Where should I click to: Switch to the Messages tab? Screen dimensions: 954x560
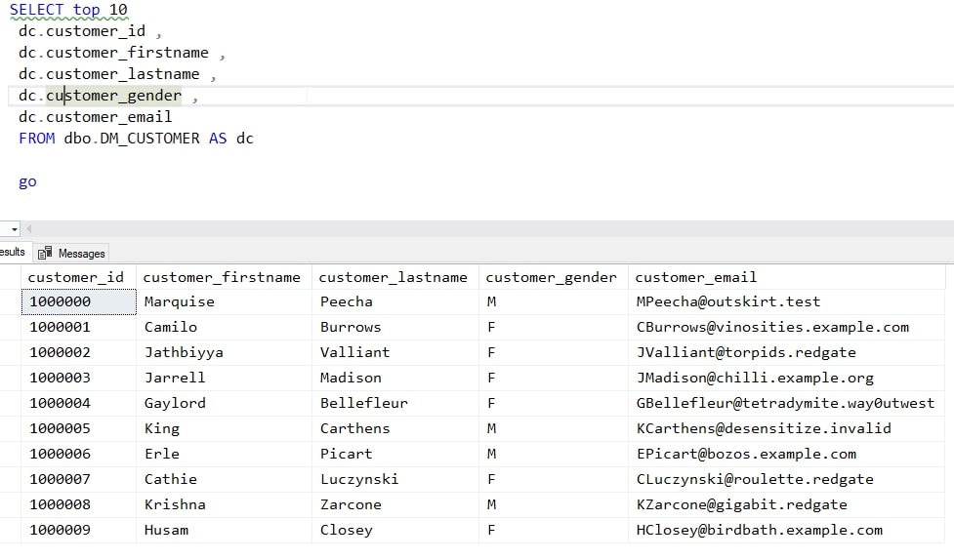[72, 253]
